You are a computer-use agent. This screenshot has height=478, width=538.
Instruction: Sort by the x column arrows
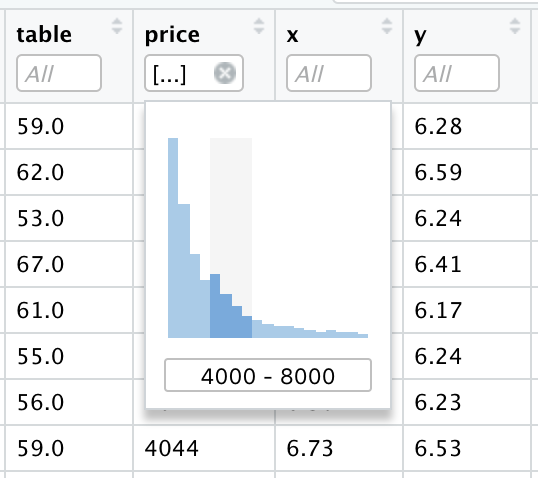[387, 26]
